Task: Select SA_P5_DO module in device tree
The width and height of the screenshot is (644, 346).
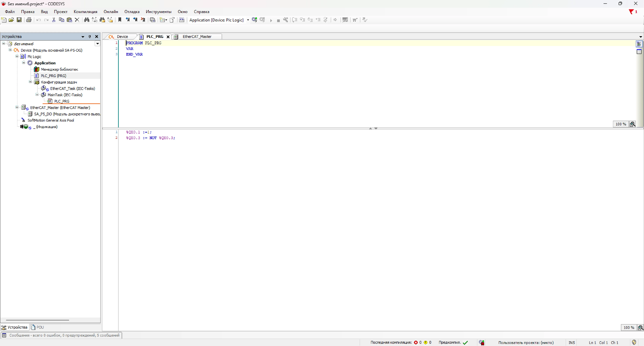Action: [67, 114]
